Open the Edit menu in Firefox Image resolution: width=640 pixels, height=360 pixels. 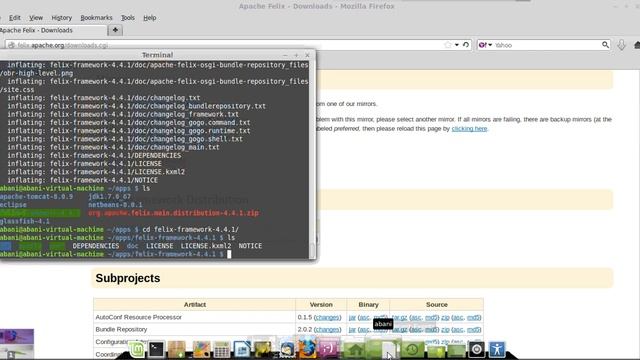15,18
